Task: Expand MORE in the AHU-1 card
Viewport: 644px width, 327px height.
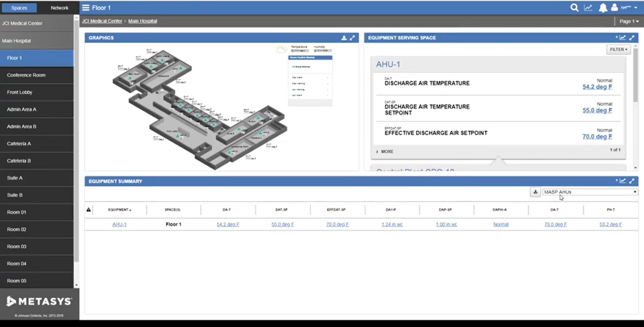Action: tap(385, 152)
